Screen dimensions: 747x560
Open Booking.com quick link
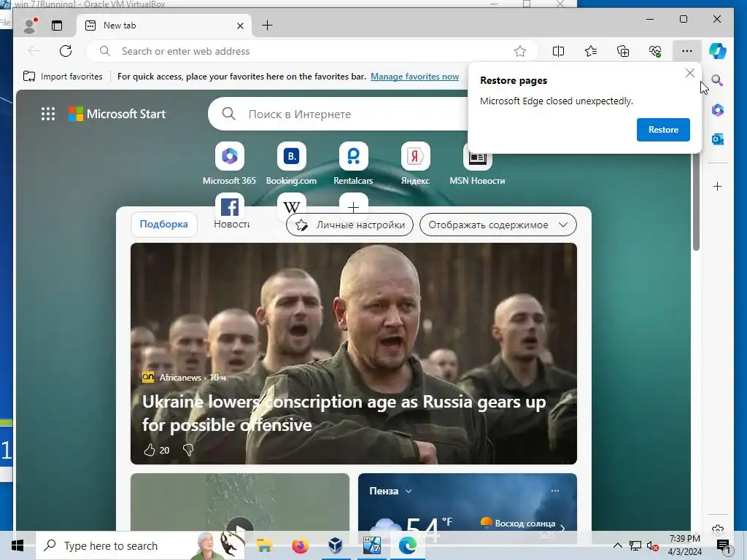(x=291, y=163)
